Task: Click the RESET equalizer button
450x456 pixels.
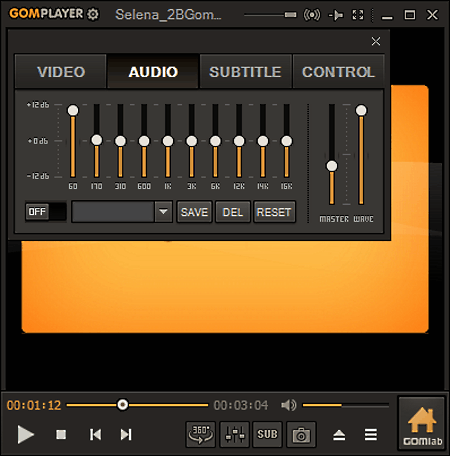Action: coord(274,212)
